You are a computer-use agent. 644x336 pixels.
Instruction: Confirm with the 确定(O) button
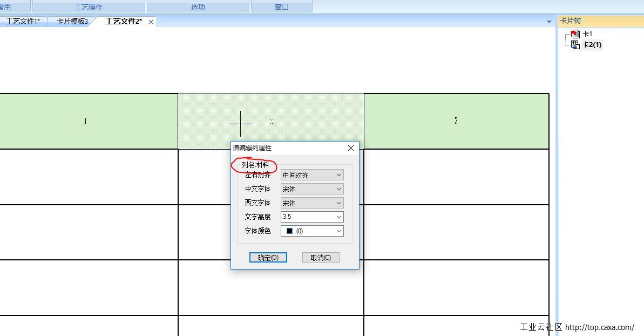coord(268,258)
